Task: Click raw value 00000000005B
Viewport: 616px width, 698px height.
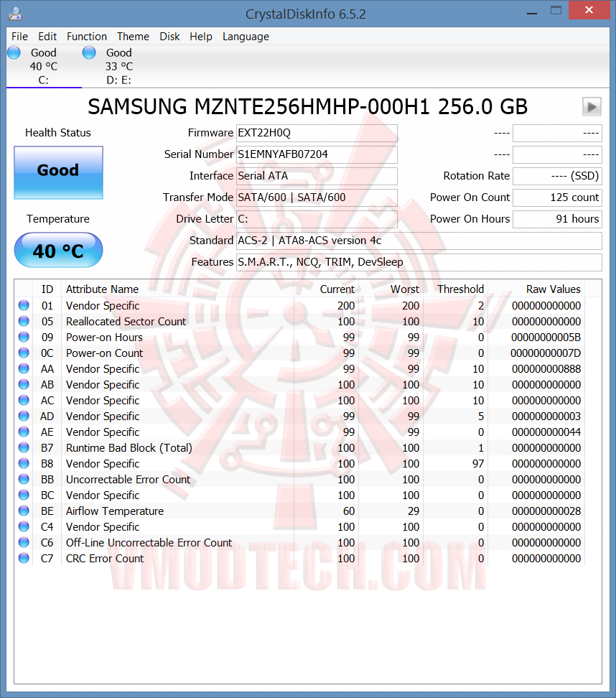Action: [x=546, y=338]
